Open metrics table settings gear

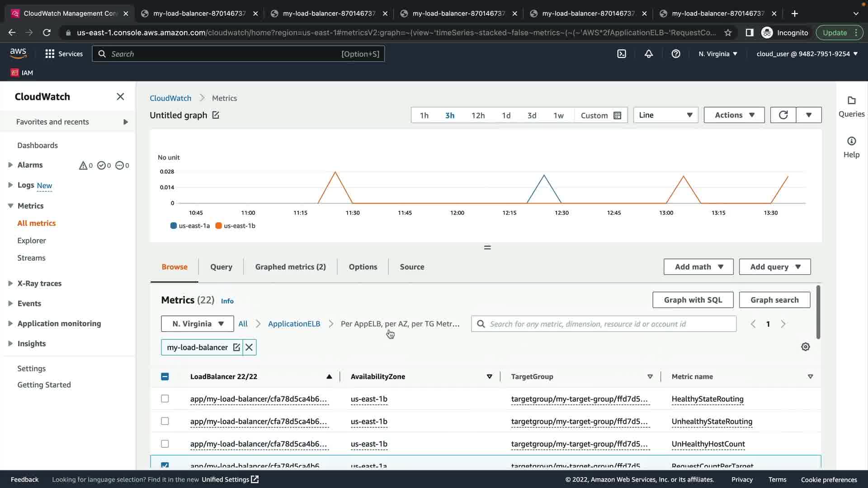805,347
